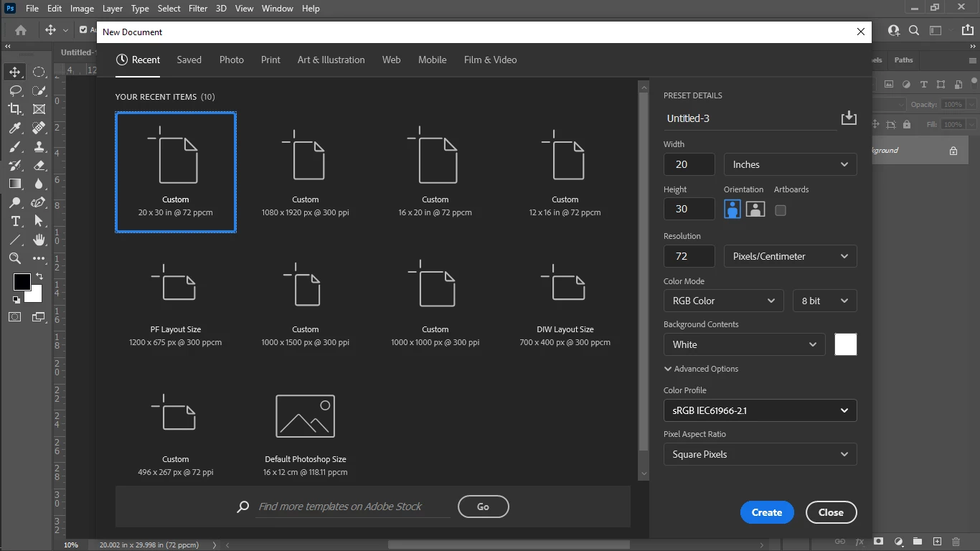This screenshot has width=980, height=551.
Task: Swap foreground and background colors
Action: (39, 276)
